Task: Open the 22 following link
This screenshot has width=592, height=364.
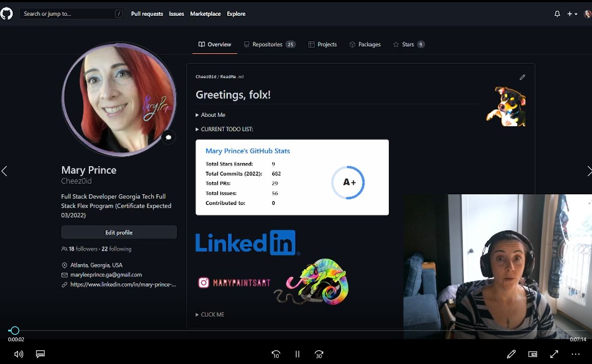Action: [x=116, y=249]
